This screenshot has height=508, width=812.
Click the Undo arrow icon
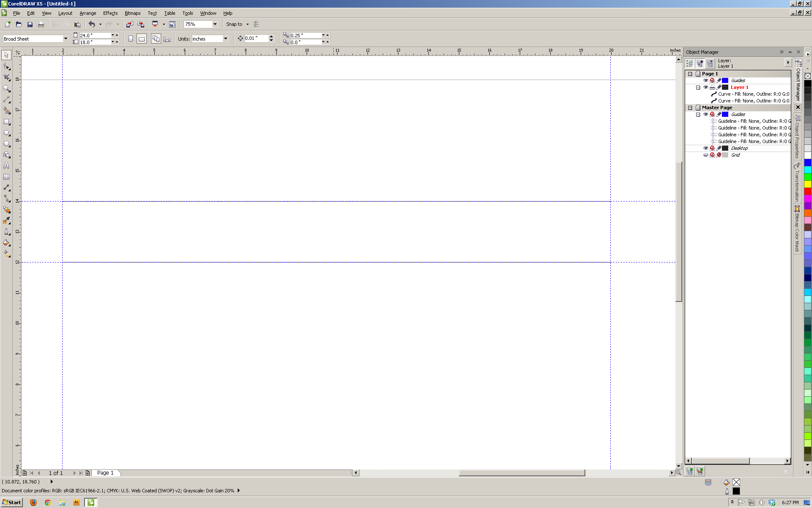pos(91,24)
